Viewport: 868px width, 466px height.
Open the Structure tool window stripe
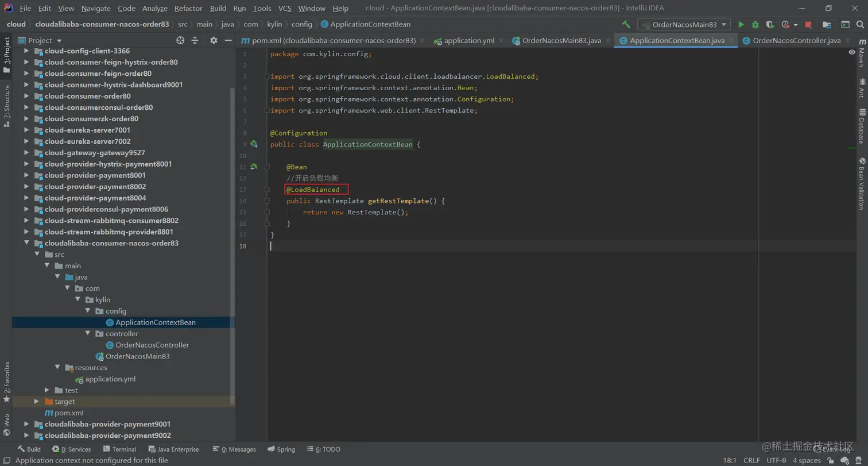pyautogui.click(x=6, y=106)
